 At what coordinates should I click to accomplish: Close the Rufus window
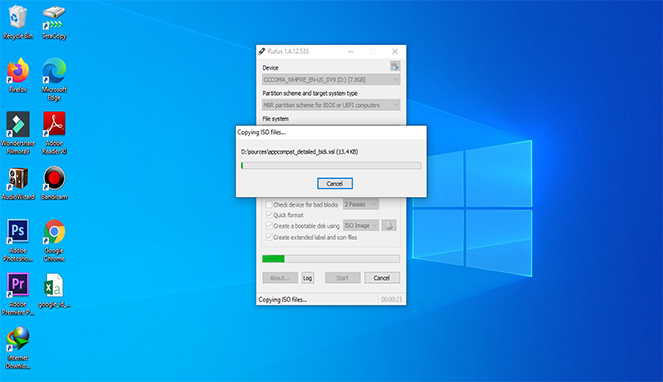click(395, 51)
